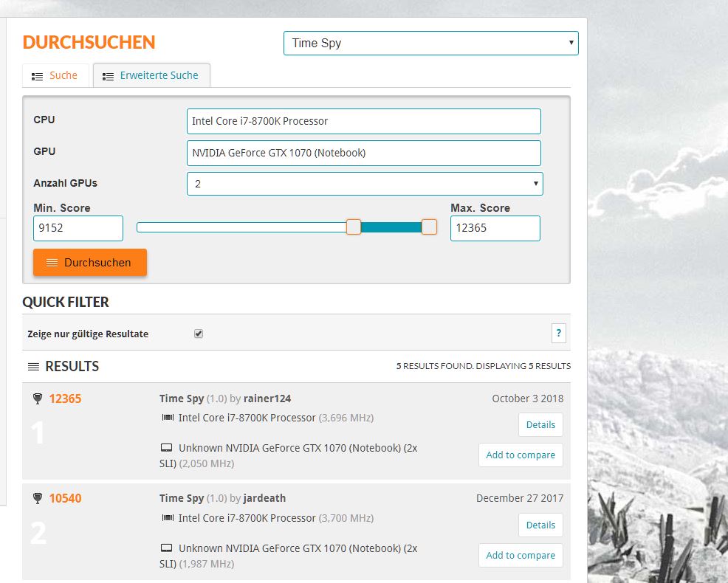The width and height of the screenshot is (728, 583).
Task: Click the orange Durchsuchen button
Action: coord(90,263)
